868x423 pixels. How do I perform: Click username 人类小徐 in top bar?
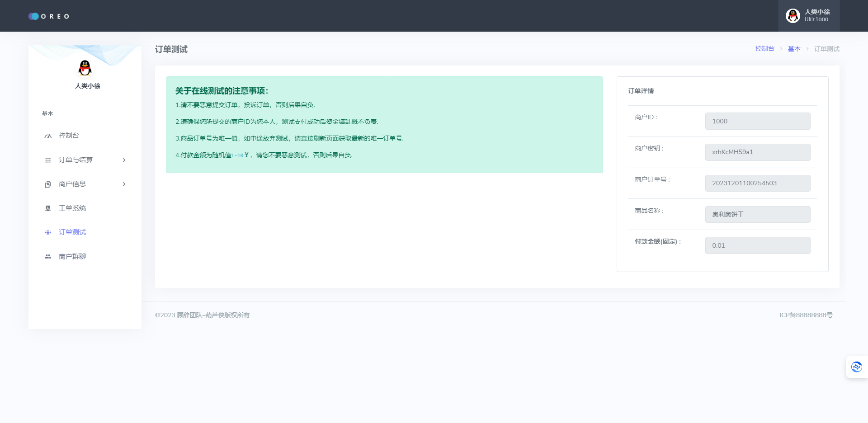point(817,12)
